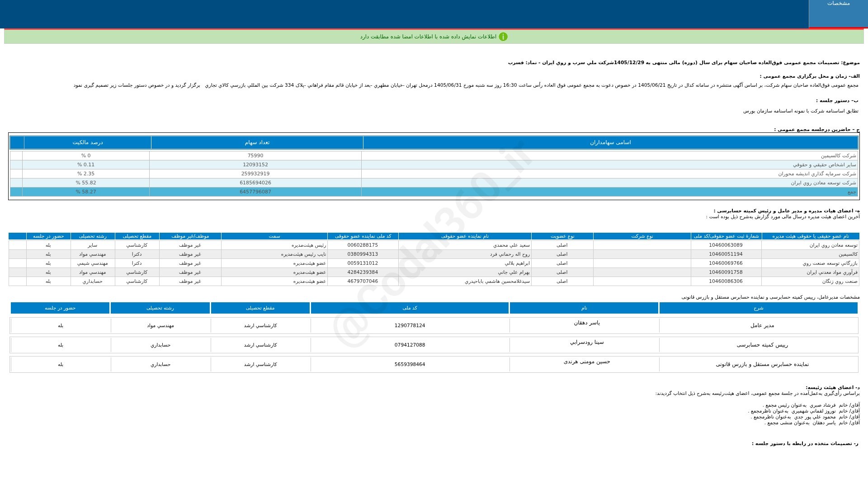Click the total shares value 6457796087
868x488 pixels.
click(255, 192)
